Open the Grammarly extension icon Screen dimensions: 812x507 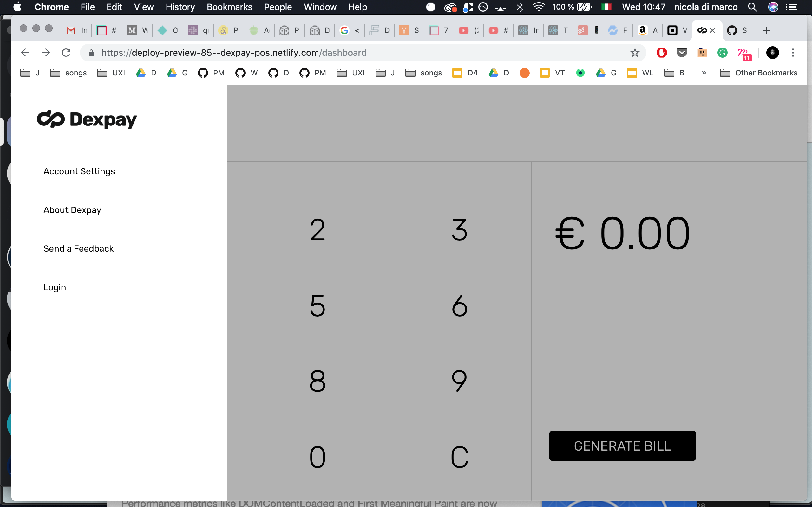723,53
